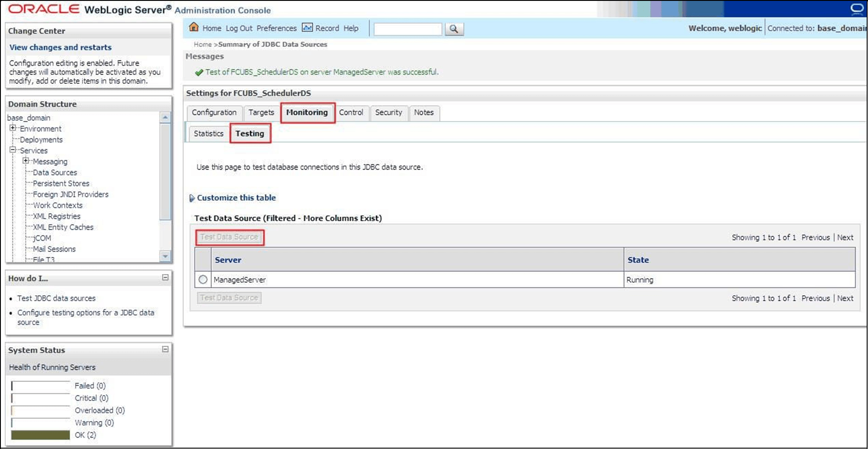Select jCOM tree item
Screen dimensions: 868x449
pyautogui.click(x=42, y=238)
